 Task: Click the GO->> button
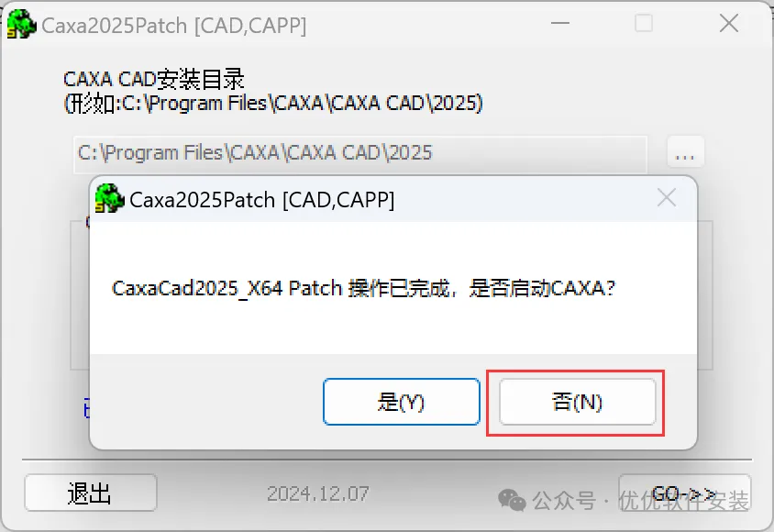coord(685,493)
